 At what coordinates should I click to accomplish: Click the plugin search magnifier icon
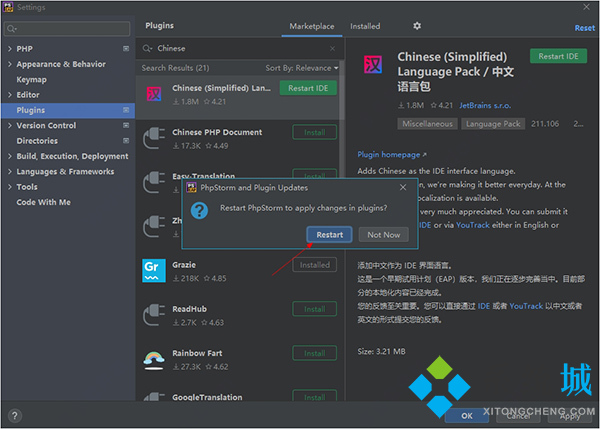147,49
